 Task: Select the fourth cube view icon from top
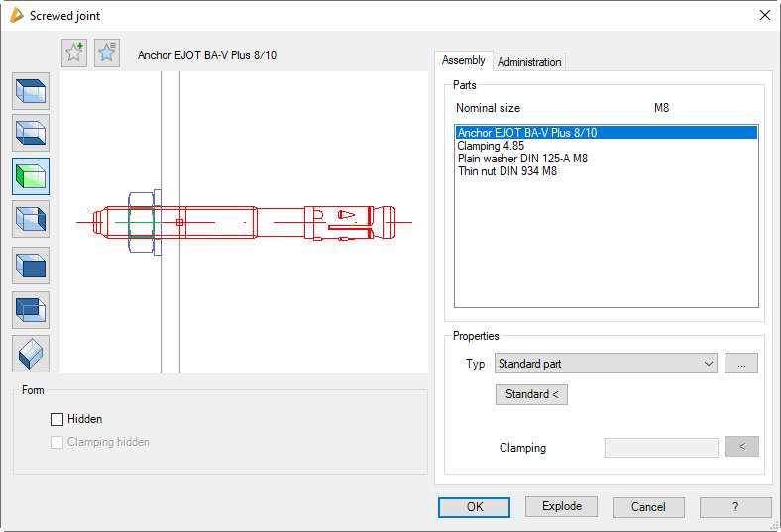[31, 219]
